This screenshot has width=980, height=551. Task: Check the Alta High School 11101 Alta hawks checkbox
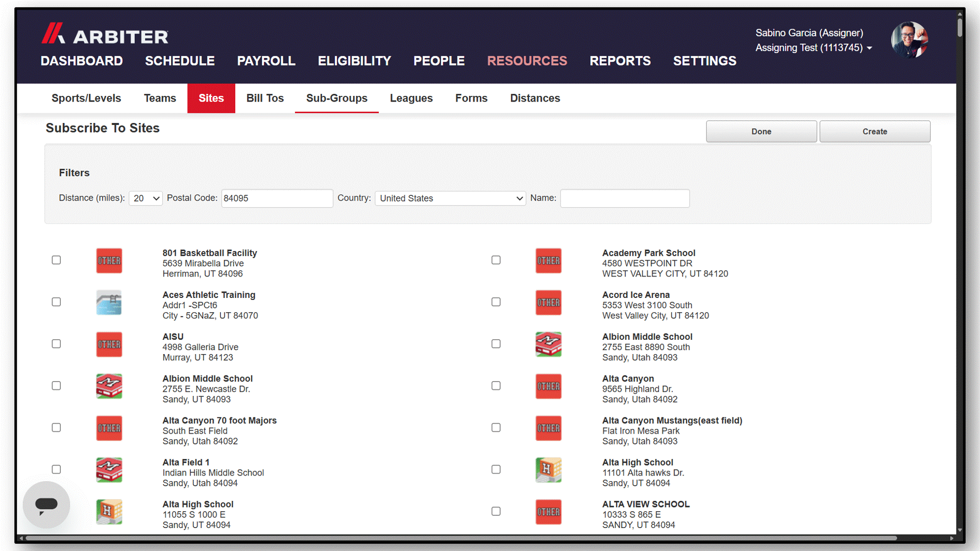496,469
